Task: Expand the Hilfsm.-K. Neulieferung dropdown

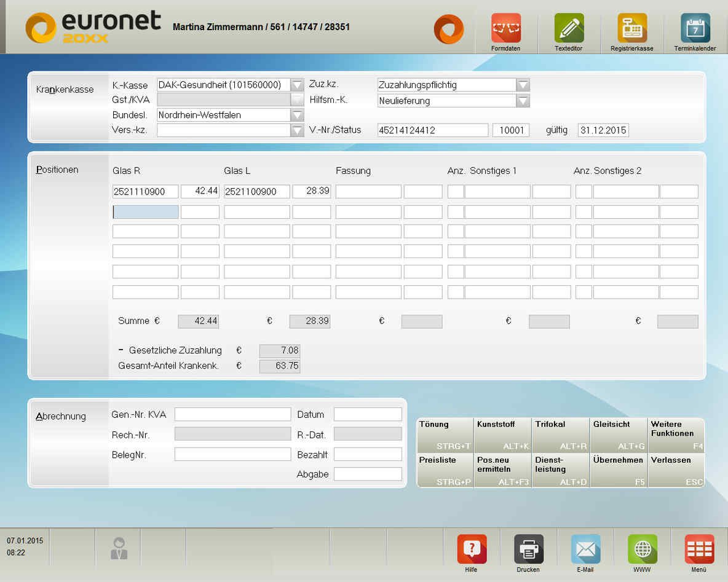Action: (x=523, y=101)
